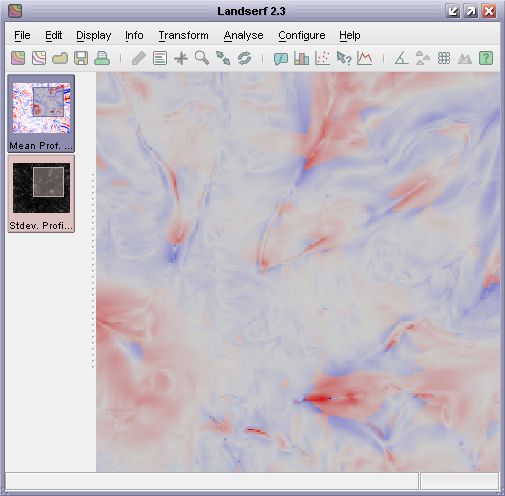This screenshot has height=496, width=505.
Task: Click the grid lattice icon
Action: pyautogui.click(x=444, y=58)
